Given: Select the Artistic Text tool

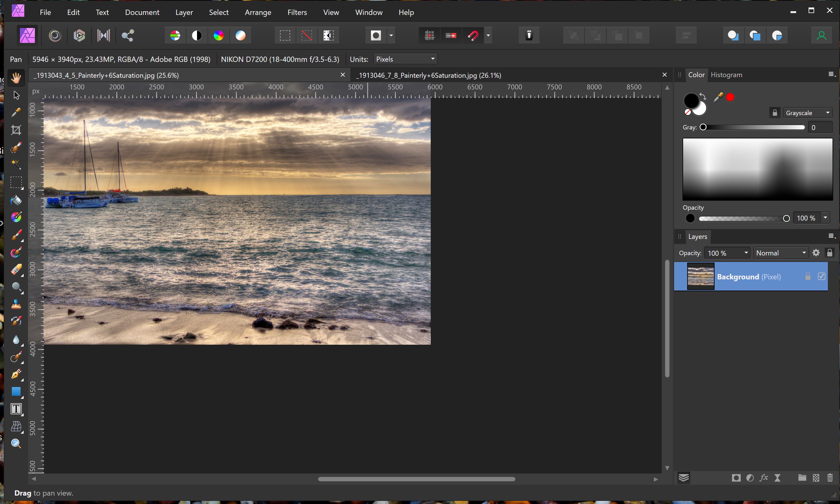Looking at the screenshot, I should point(16,409).
